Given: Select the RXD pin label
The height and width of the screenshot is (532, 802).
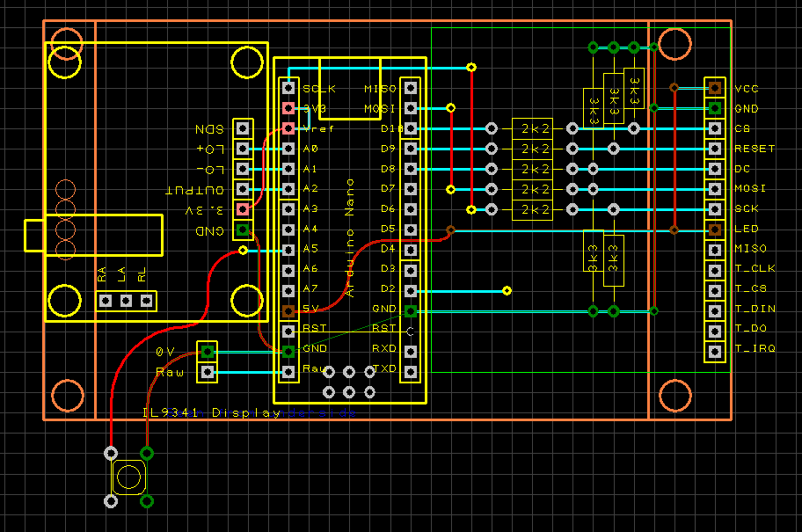Looking at the screenshot, I should [384, 348].
